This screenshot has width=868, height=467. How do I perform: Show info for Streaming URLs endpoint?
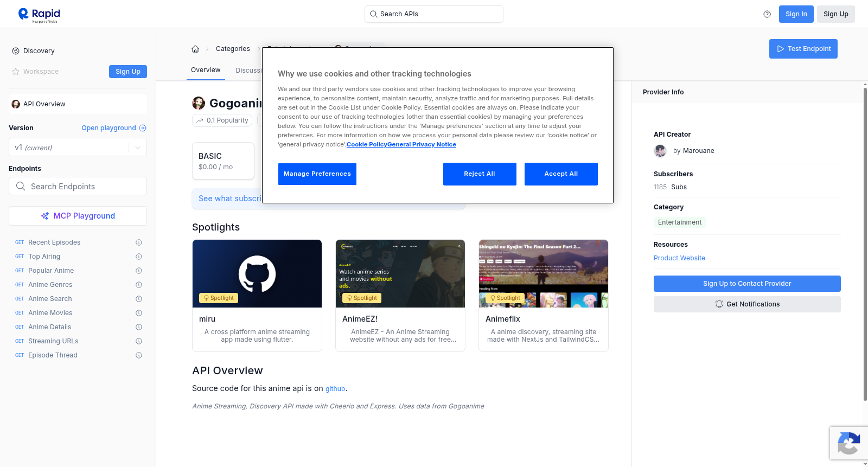139,341
